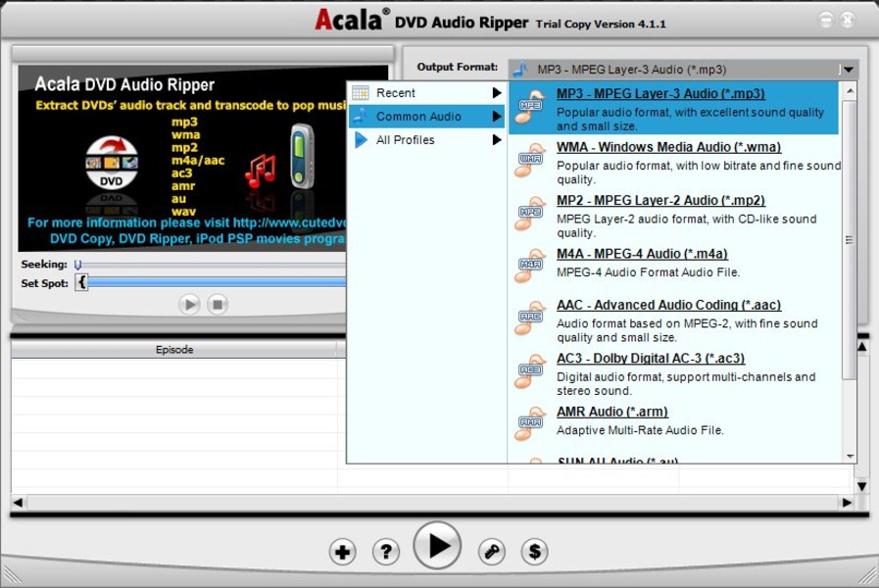879x588 pixels.
Task: Click the WMA format note icon
Action: 530,160
